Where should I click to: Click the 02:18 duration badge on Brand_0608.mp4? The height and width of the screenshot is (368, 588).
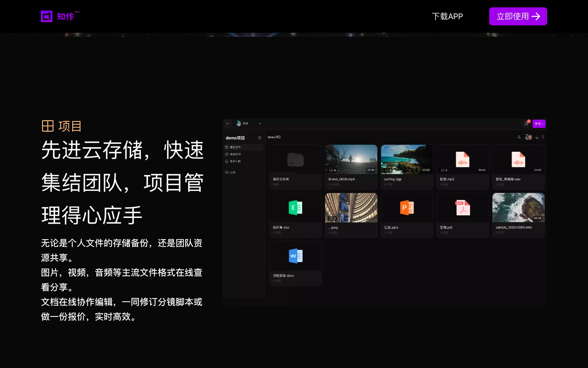(x=370, y=170)
